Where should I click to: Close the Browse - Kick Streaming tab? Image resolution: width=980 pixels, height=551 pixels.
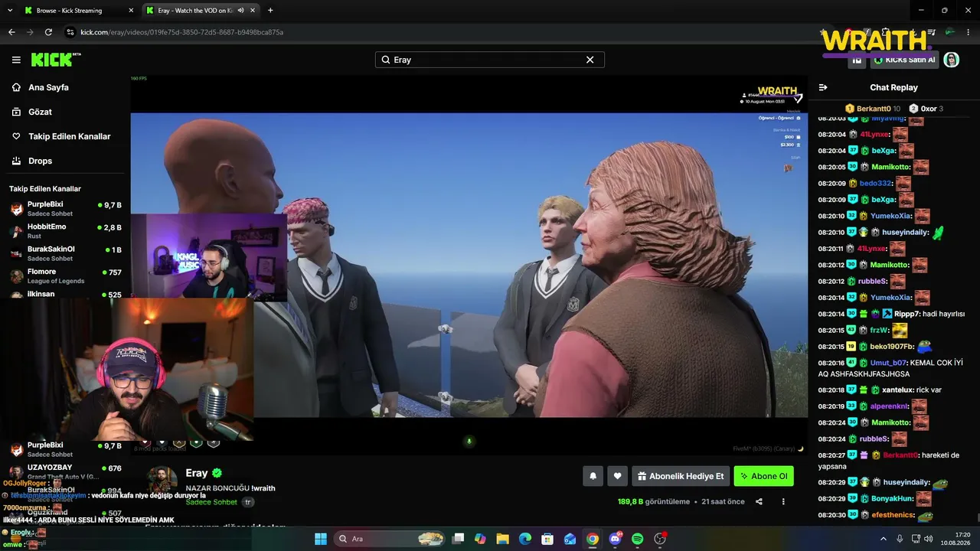point(131,11)
